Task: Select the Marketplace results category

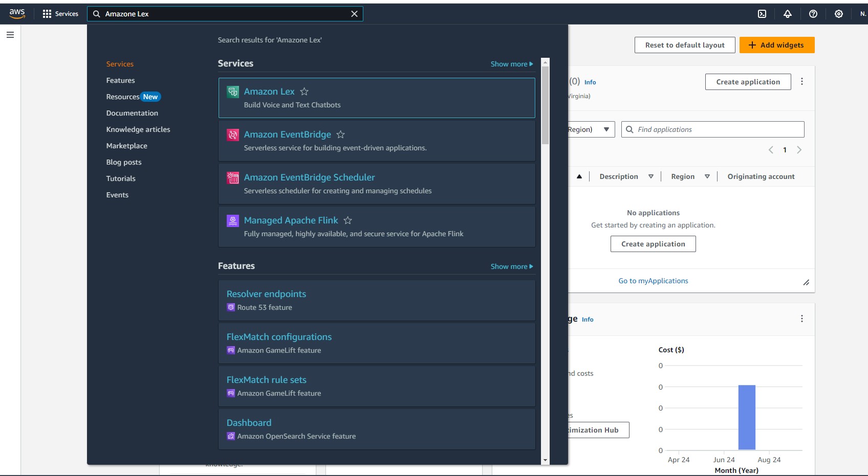Action: click(126, 146)
